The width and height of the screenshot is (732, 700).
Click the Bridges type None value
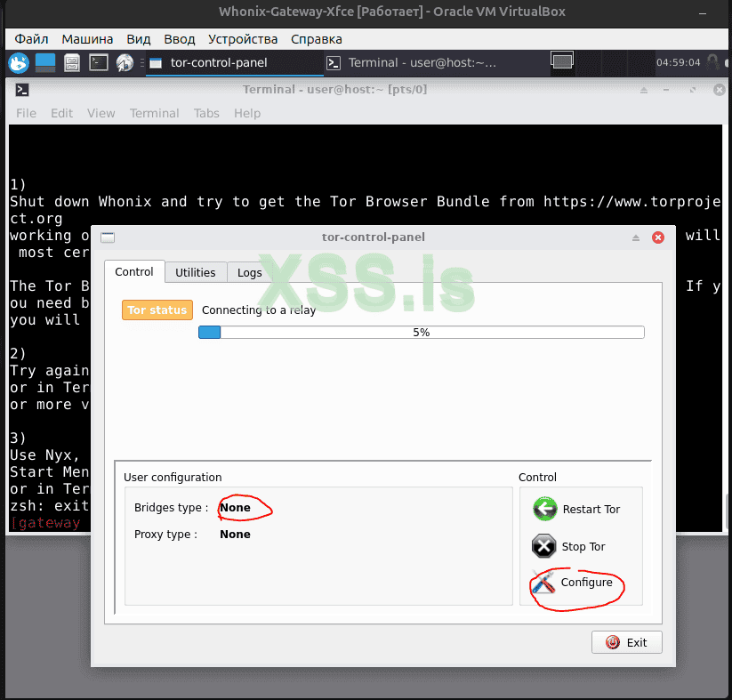point(236,508)
